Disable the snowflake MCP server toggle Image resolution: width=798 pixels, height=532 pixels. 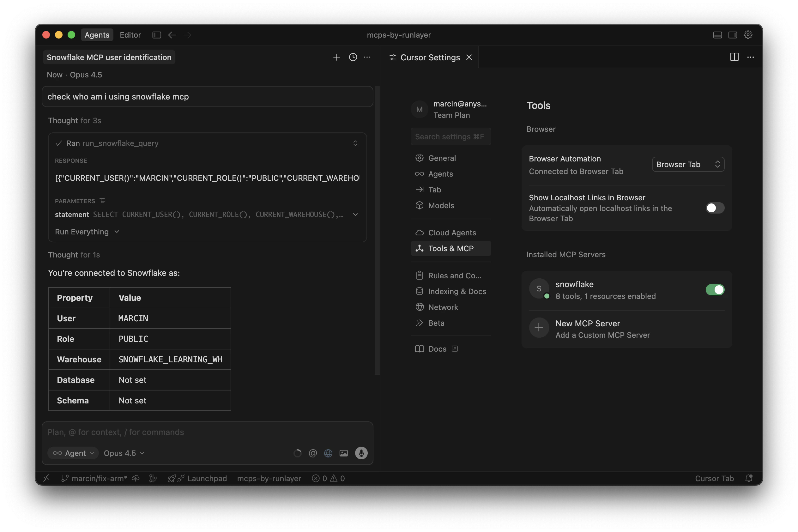coord(715,290)
